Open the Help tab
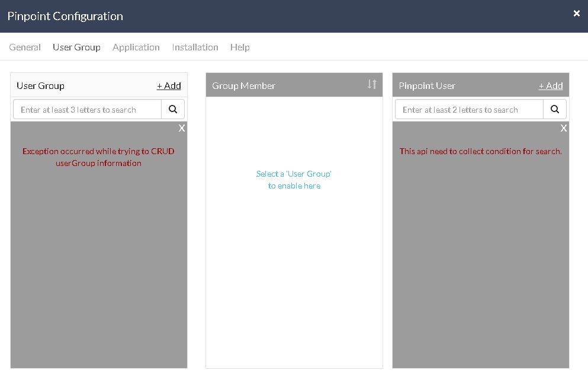The width and height of the screenshot is (588, 380). [240, 47]
